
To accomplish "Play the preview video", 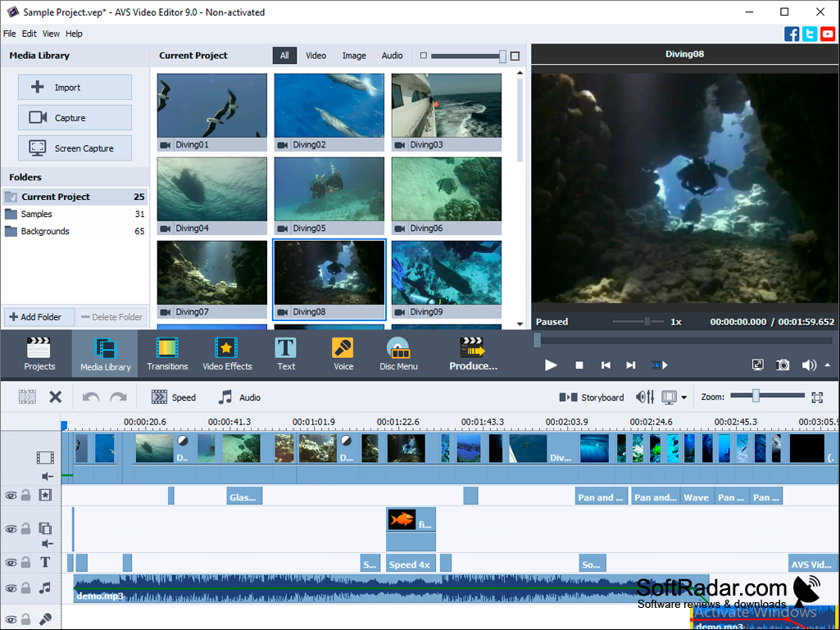I will (551, 365).
